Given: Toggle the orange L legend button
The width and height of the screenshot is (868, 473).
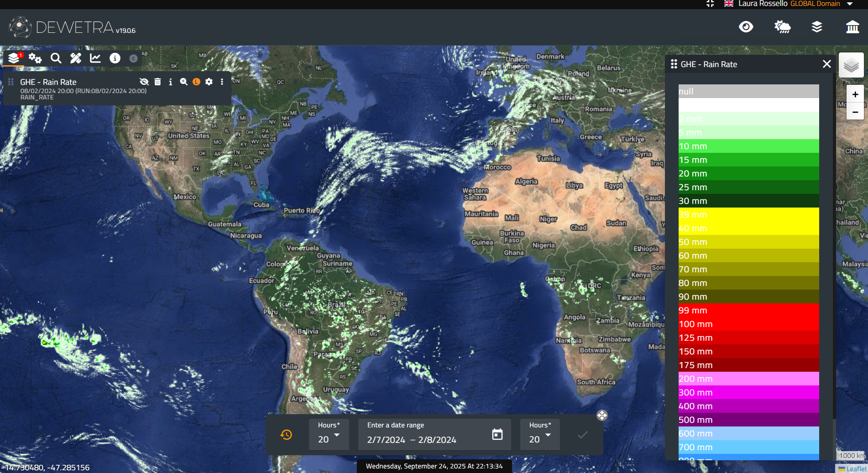Looking at the screenshot, I should coord(196,82).
